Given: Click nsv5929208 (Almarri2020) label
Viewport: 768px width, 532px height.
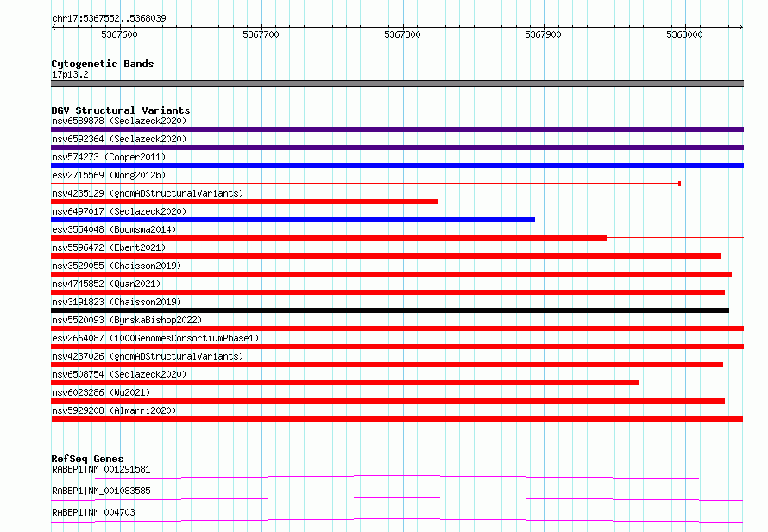Looking at the screenshot, I should pos(114,410).
